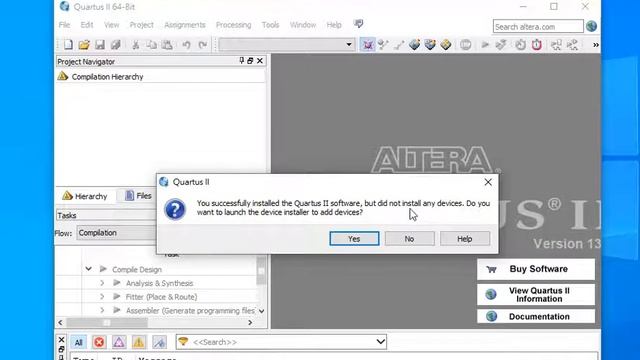Open the View menu
The height and width of the screenshot is (360, 640).
(x=111, y=25)
